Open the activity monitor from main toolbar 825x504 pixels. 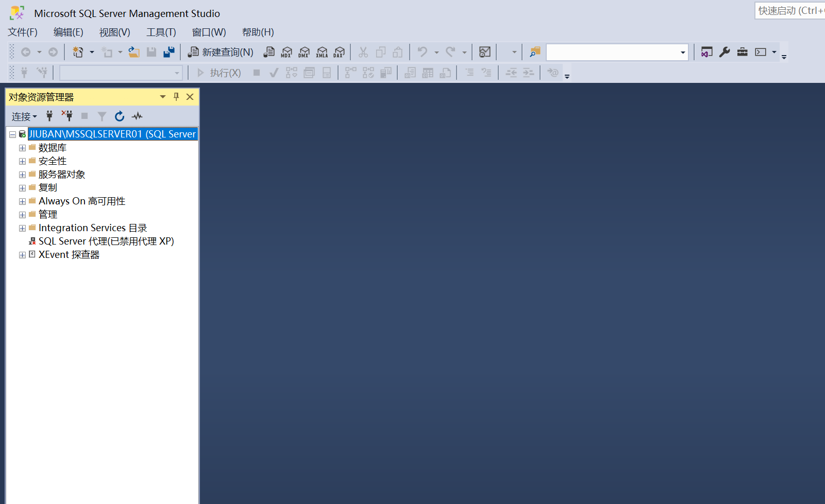[x=485, y=52]
